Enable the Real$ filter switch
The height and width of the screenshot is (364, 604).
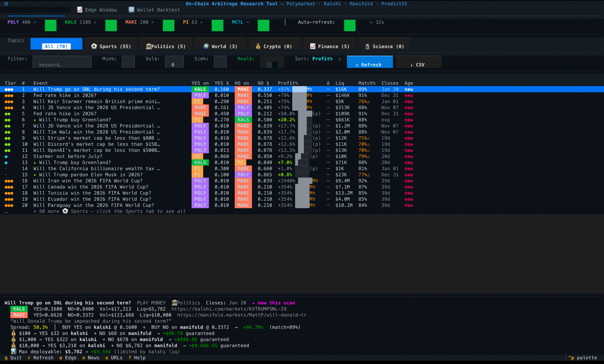pyautogui.click(x=272, y=62)
